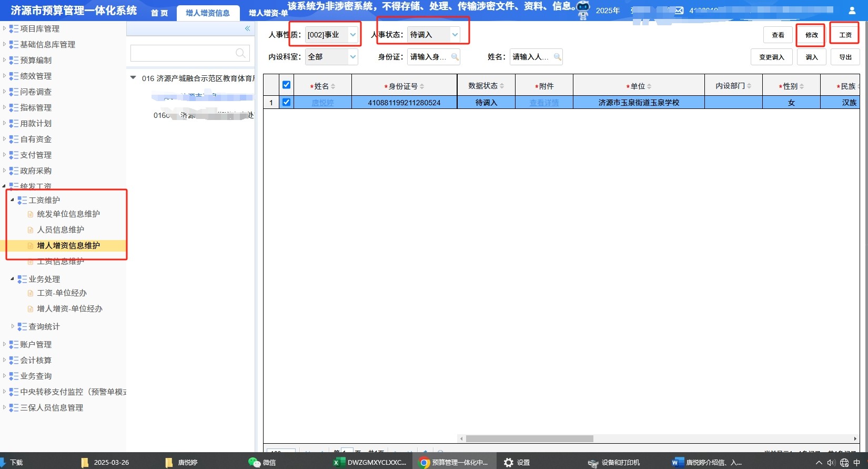Sort by the 姓名 column sort icon
868x469 pixels.
click(333, 86)
